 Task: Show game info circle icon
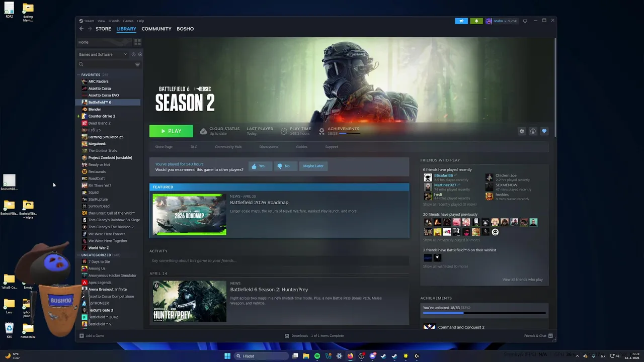click(533, 131)
